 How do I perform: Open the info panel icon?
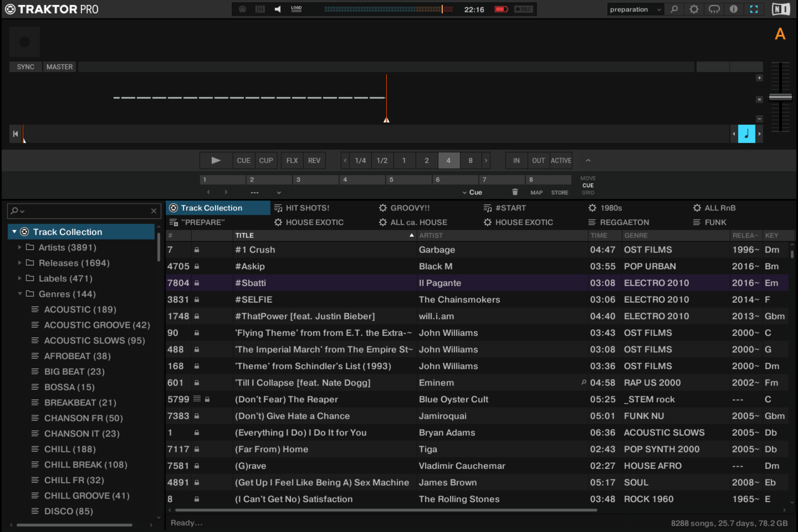[x=733, y=9]
